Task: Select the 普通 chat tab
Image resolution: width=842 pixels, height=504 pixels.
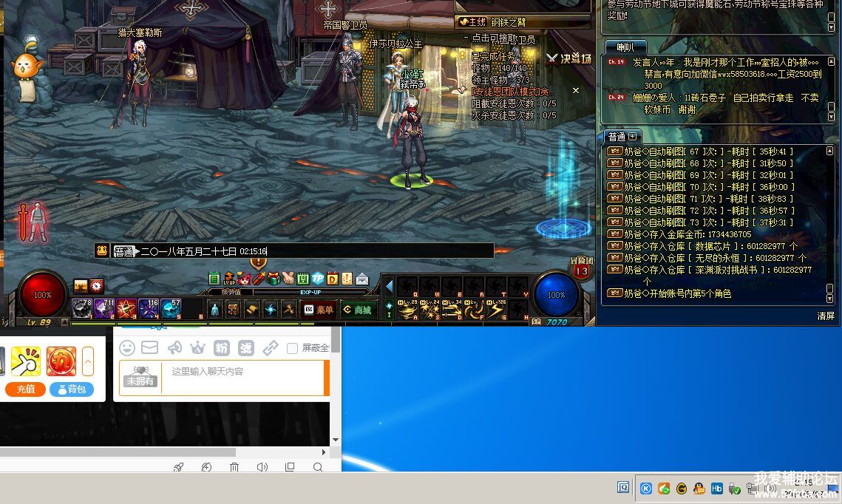Action: pyautogui.click(x=617, y=136)
